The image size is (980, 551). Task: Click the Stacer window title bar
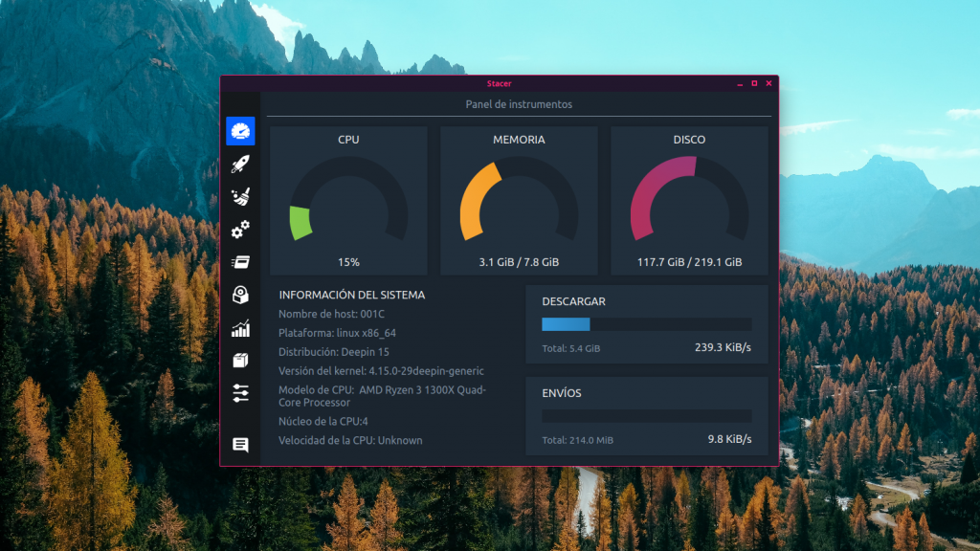click(x=499, y=83)
